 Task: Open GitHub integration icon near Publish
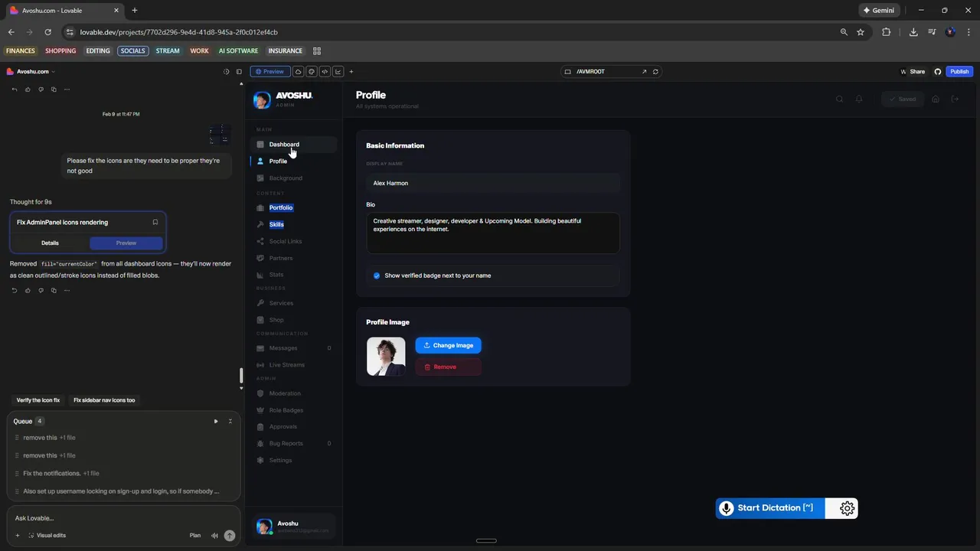coord(938,71)
